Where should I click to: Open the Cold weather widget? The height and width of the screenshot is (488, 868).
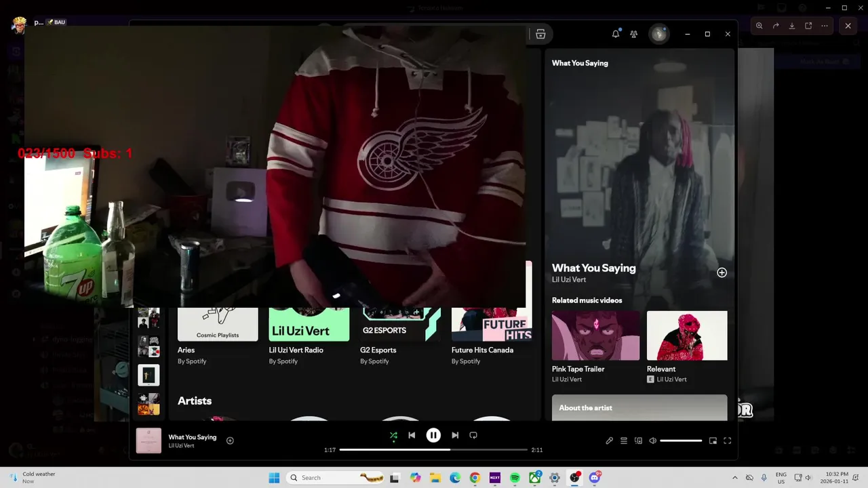(x=33, y=478)
